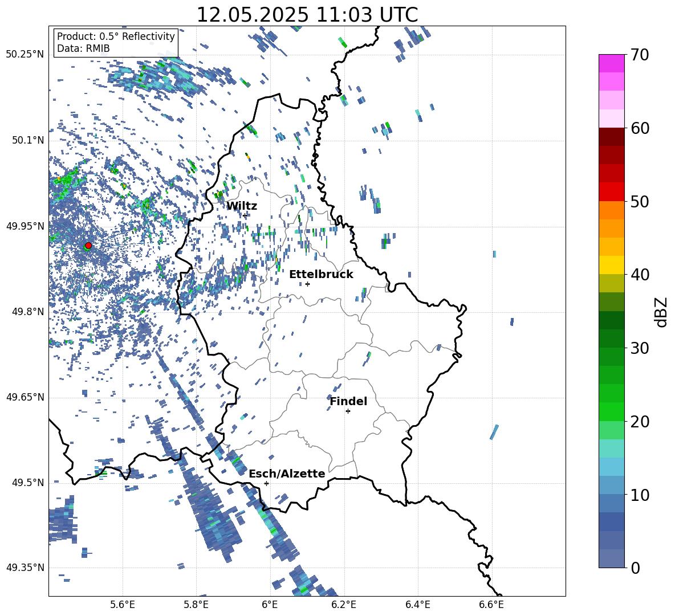
Task: Click the Wiltz city label
Action: 242,206
